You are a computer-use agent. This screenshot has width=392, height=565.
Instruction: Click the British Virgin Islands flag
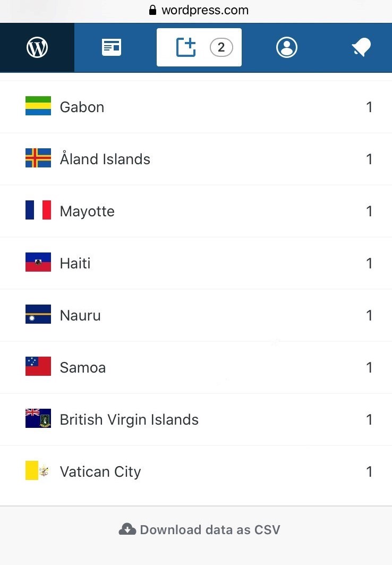coord(38,419)
